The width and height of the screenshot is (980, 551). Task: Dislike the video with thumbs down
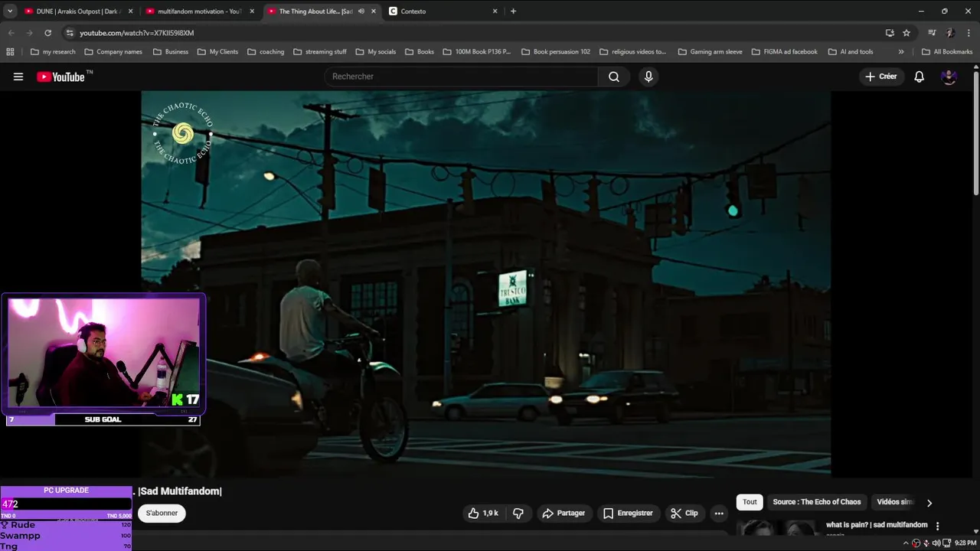click(x=518, y=514)
